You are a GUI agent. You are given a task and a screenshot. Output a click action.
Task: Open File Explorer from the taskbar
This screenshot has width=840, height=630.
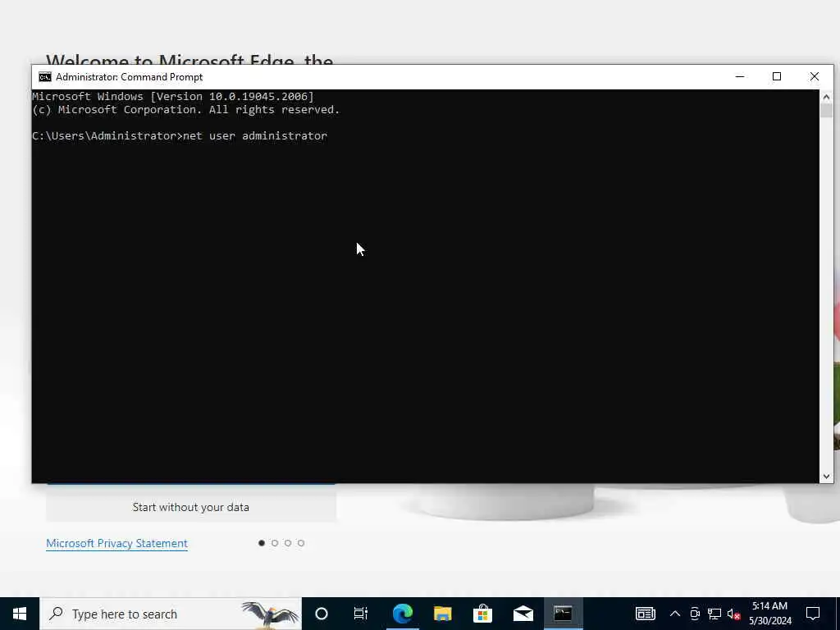tap(442, 614)
